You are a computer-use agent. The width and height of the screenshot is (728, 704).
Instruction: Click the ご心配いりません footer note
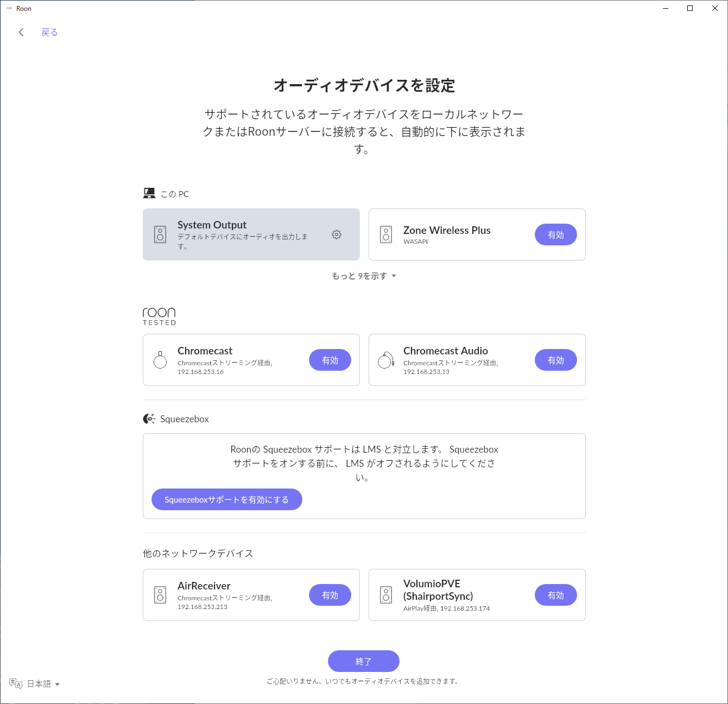pos(363,681)
